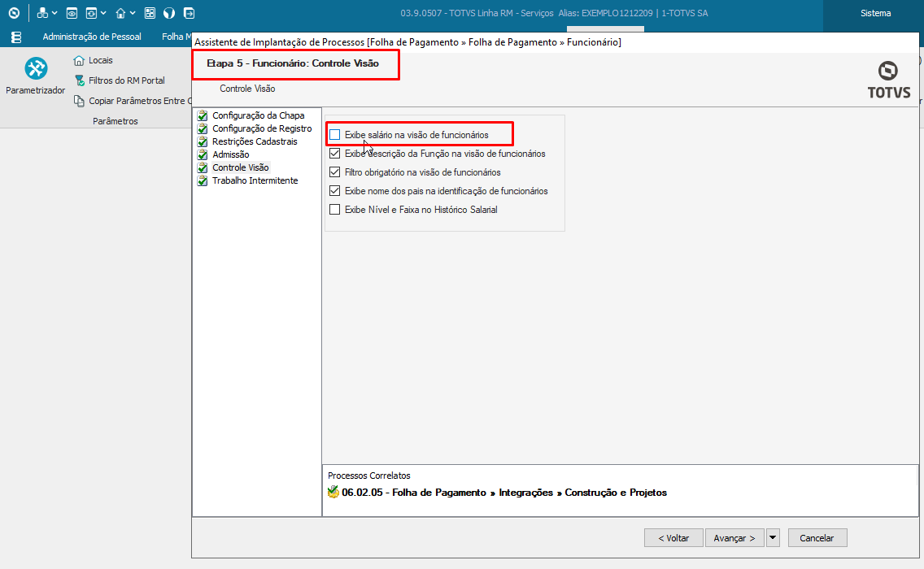Click the Cancelar button

click(x=817, y=538)
